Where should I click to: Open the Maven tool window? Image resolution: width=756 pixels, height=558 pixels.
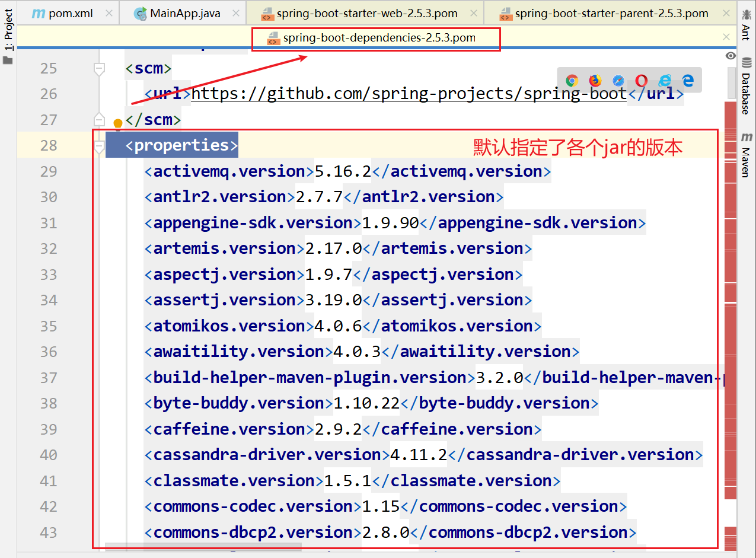click(746, 155)
